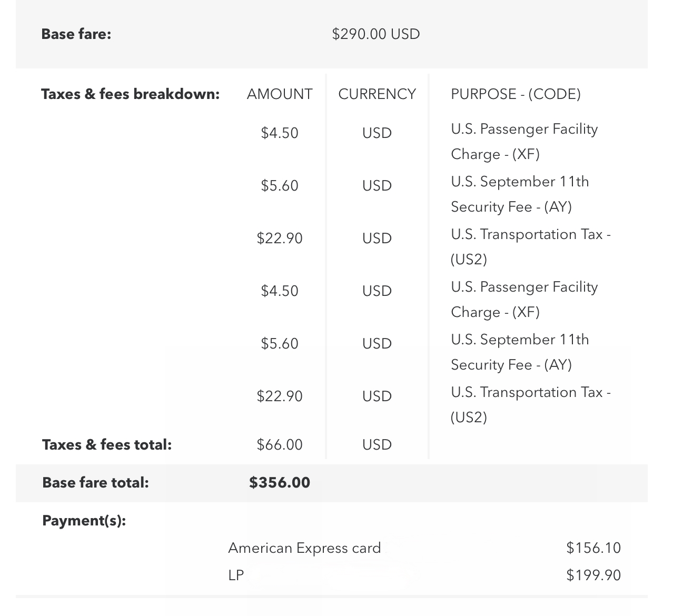Viewport: 673px width, 616px height.
Task: Click the first U.S. Transportation Tax (US2) text
Action: [x=531, y=247]
